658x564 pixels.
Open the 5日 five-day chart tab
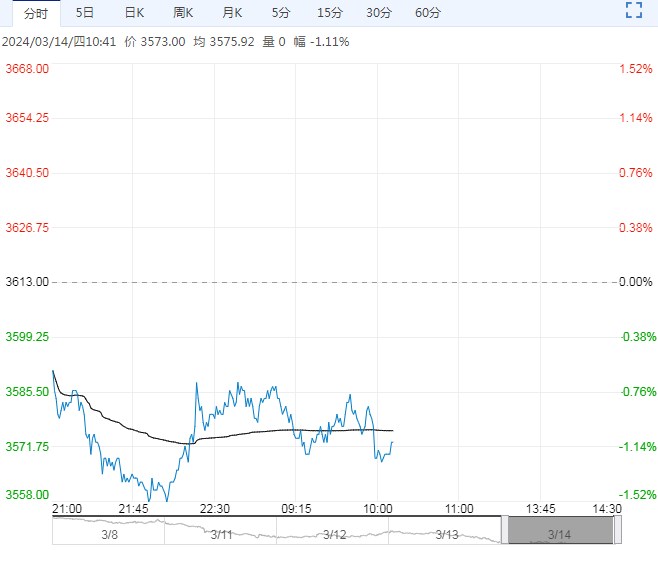tap(85, 13)
